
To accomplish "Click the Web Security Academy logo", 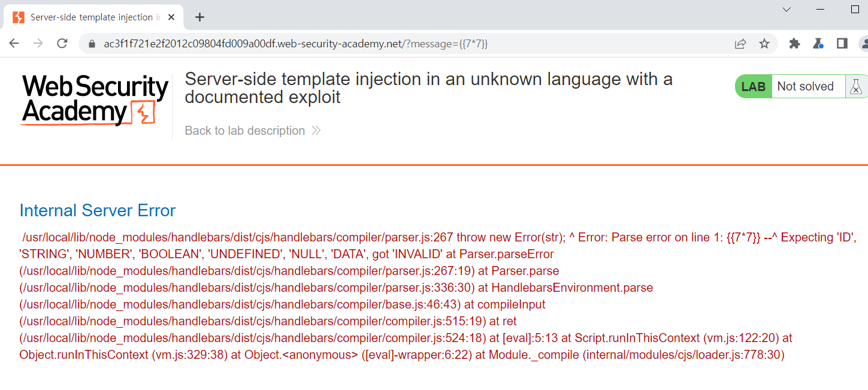I will (95, 99).
